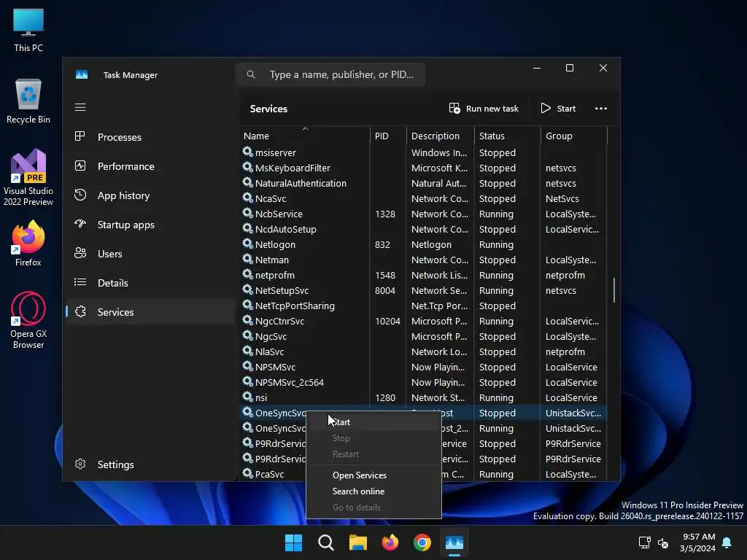The width and height of the screenshot is (747, 560).
Task: Open This PC desktop icon
Action: pos(28,30)
